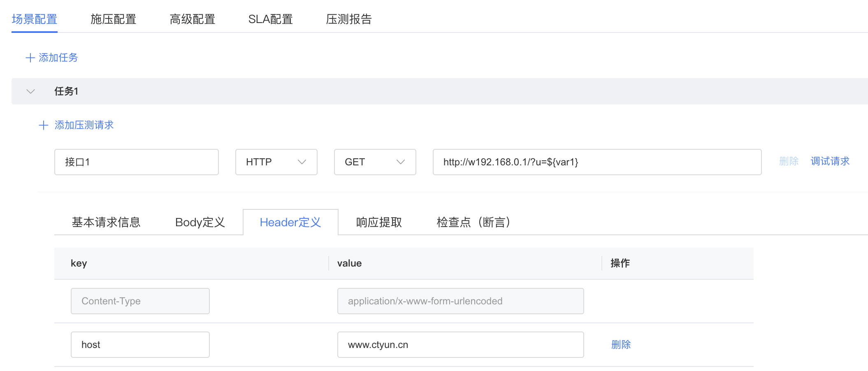Click the plus icon beside 添加任务

(30, 58)
